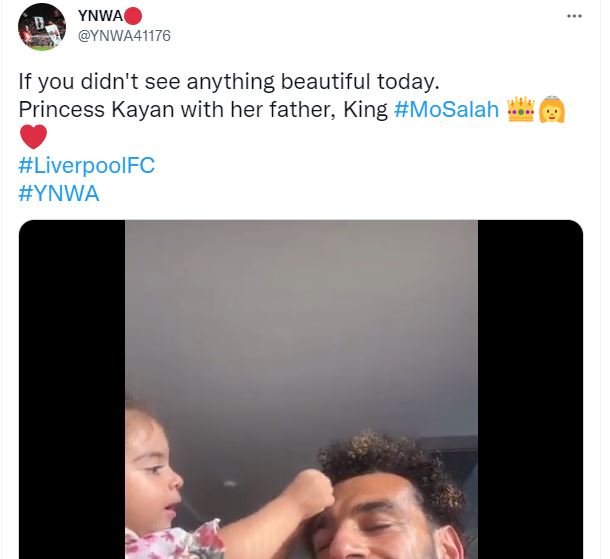
Task: Click the video's left black bar
Action: (72, 390)
